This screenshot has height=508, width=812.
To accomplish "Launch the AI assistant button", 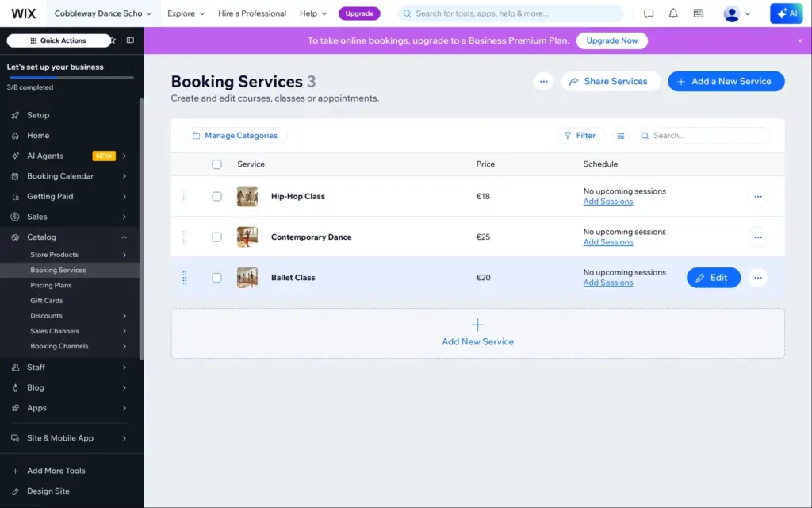I will pos(786,13).
